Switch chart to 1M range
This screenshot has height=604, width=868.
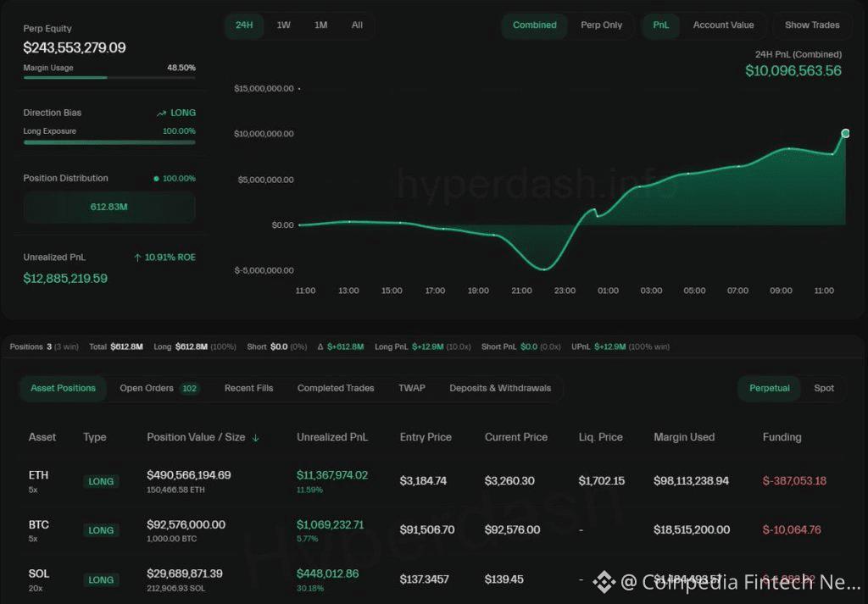[320, 25]
